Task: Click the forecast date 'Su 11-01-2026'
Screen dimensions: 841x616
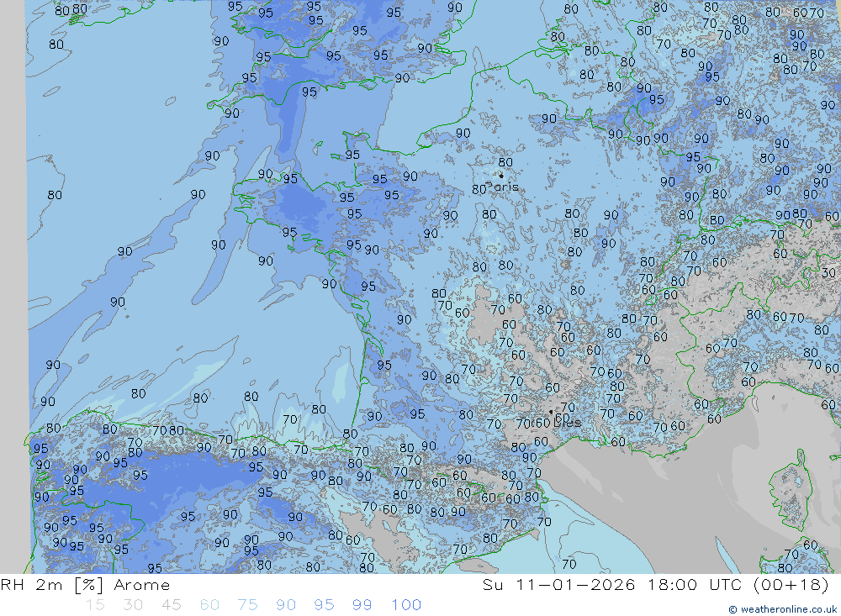Action: pos(559,585)
